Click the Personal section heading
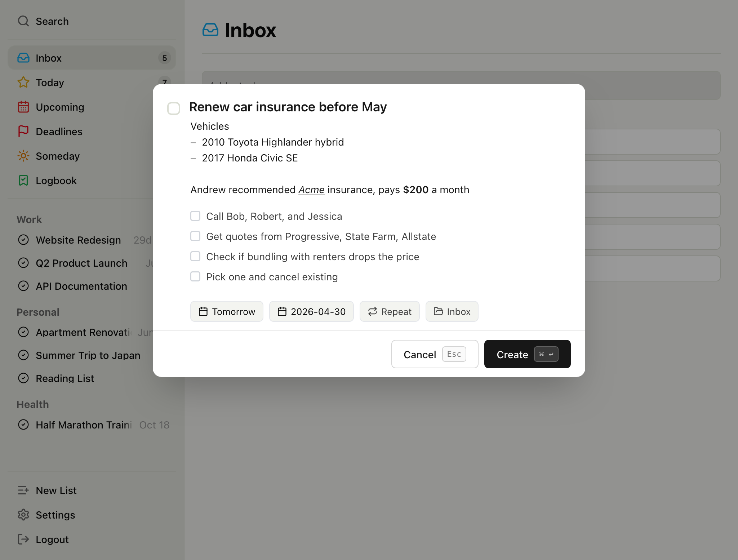The height and width of the screenshot is (560, 738). click(38, 312)
